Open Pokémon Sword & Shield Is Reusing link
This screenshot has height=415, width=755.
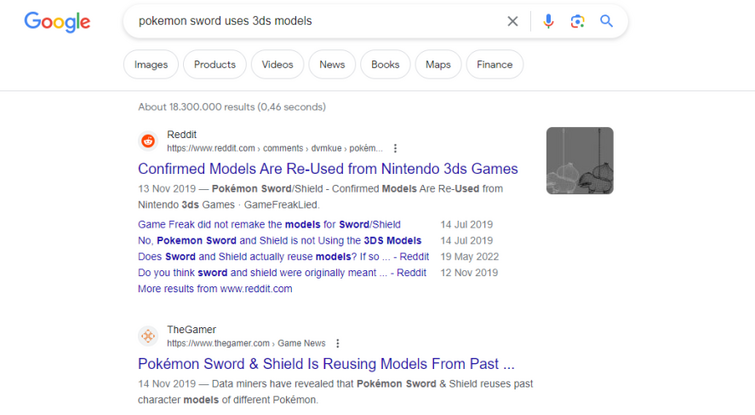click(x=326, y=364)
